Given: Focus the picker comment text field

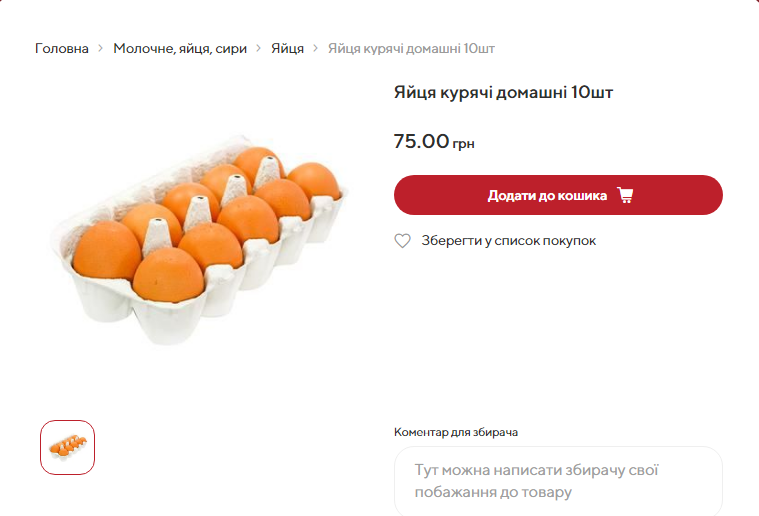Looking at the screenshot, I should coord(558,481).
